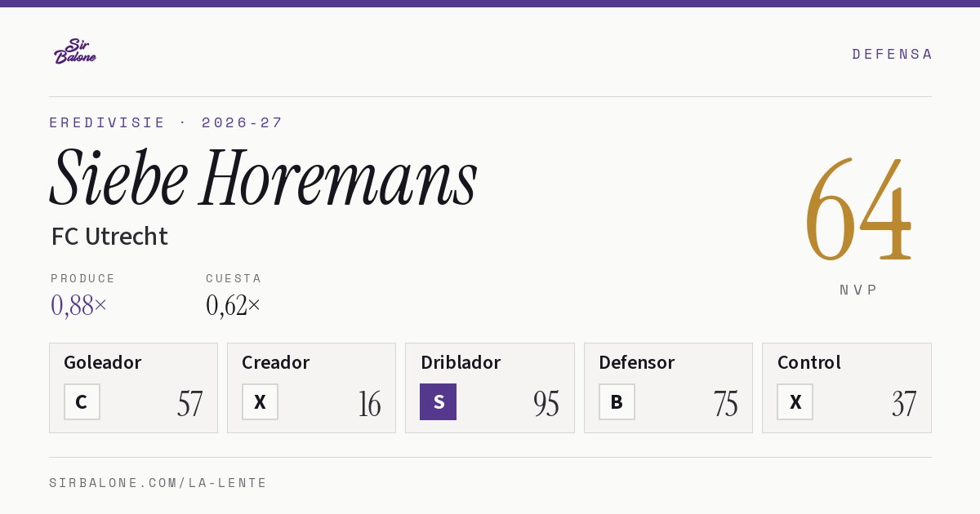Select the X grade badge under Creador
The image size is (980, 514).
pos(260,401)
